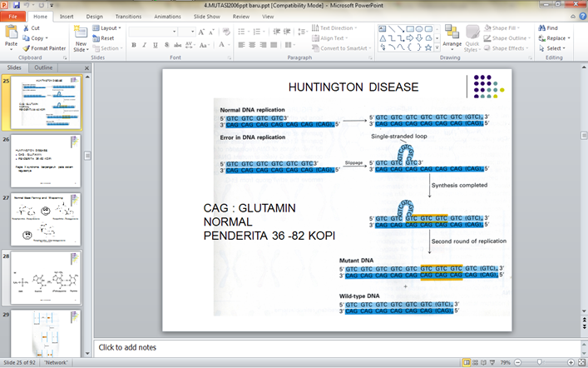
Task: Click the Reset slide icon
Action: (96, 38)
